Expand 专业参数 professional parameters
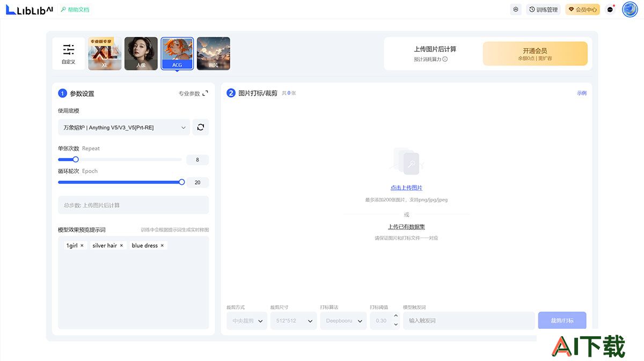Viewport: 644px width, 361px height. point(194,93)
